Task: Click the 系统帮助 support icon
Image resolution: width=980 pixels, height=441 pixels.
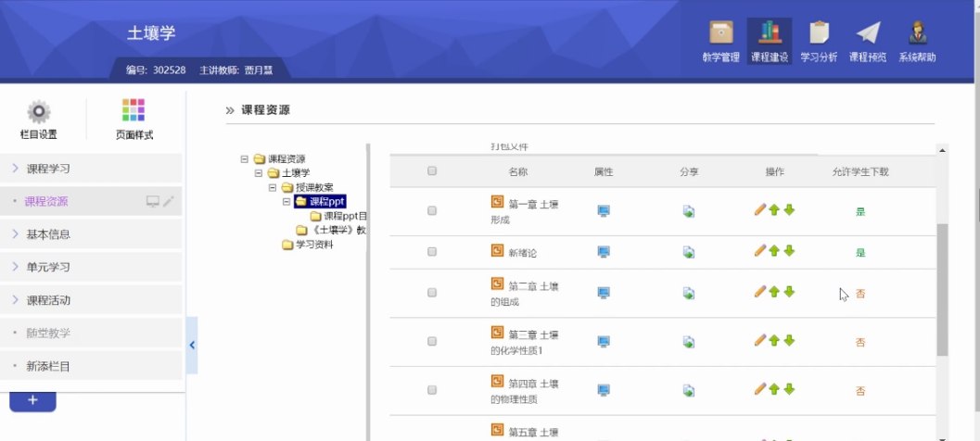Action: point(917,33)
